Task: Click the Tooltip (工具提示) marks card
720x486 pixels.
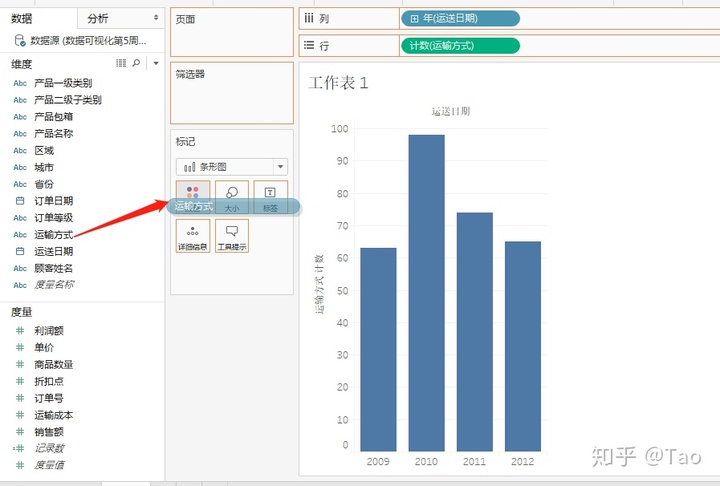Action: [x=232, y=236]
